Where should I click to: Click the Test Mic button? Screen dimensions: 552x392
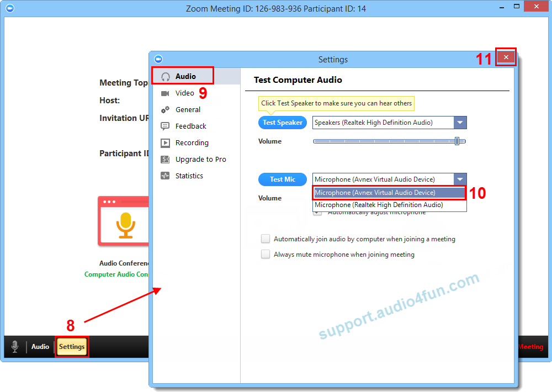pos(282,179)
